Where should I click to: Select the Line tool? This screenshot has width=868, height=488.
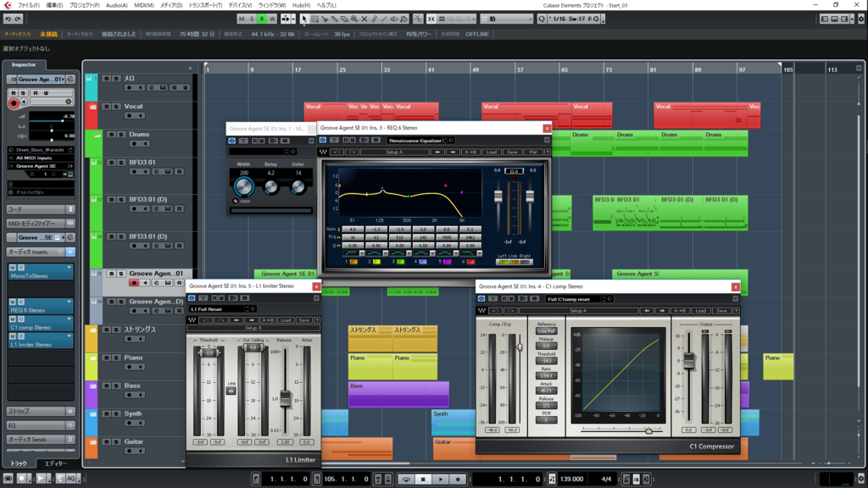point(384,19)
